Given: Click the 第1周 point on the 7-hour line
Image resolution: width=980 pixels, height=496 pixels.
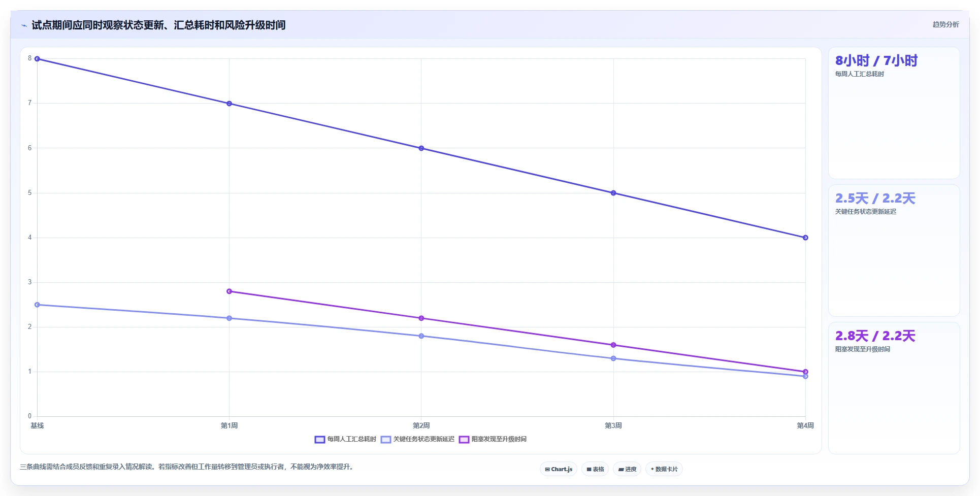Looking at the screenshot, I should click(229, 104).
